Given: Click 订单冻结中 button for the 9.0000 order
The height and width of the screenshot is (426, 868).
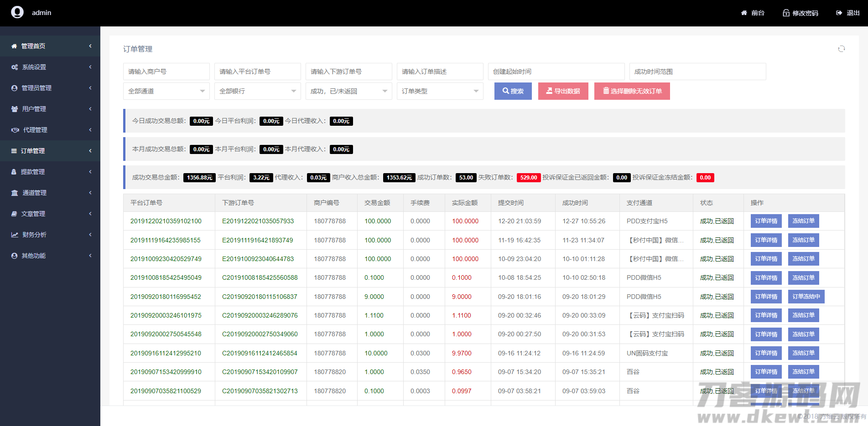Looking at the screenshot, I should point(806,297).
